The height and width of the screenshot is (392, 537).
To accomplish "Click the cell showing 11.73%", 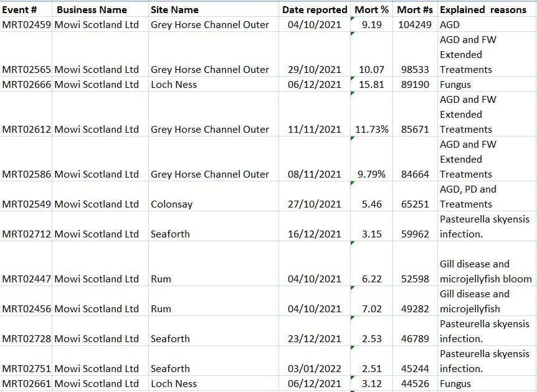I will click(x=372, y=129).
